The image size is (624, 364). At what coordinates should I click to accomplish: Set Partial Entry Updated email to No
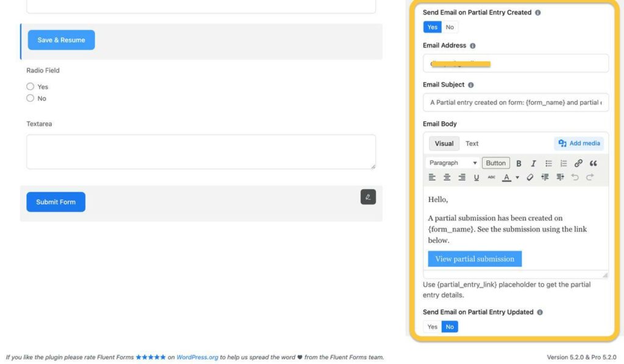(x=450, y=327)
